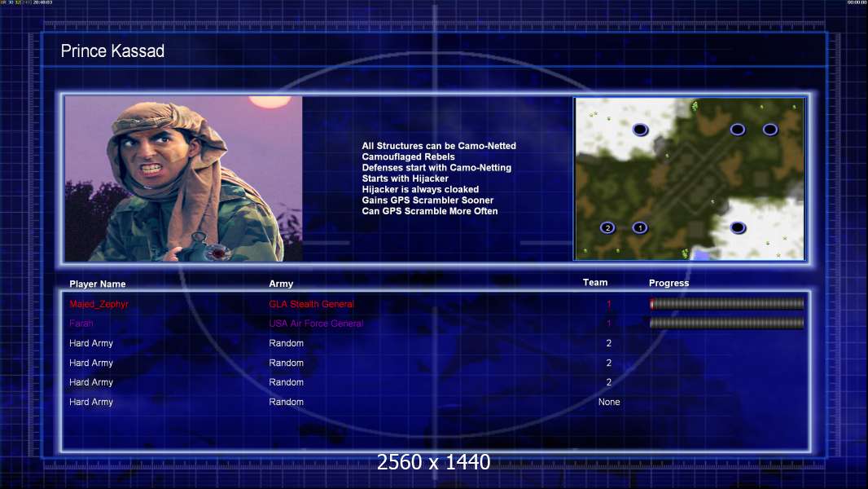Image resolution: width=868 pixels, height=489 pixels.
Task: Click Farah's loading progress bar
Action: 726,323
